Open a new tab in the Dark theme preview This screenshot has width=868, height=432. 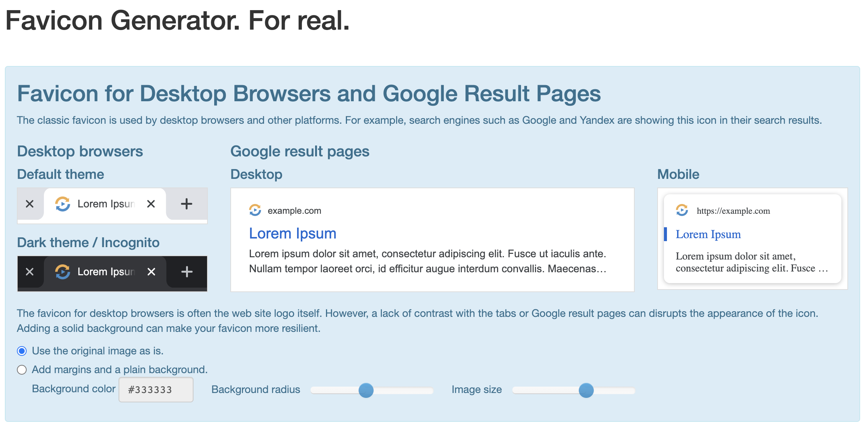tap(186, 271)
